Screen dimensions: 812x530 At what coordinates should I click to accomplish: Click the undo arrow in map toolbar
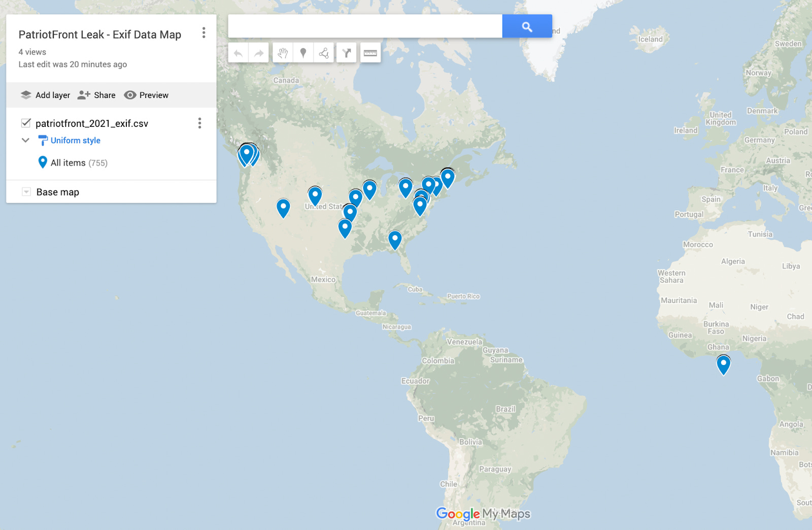point(238,53)
